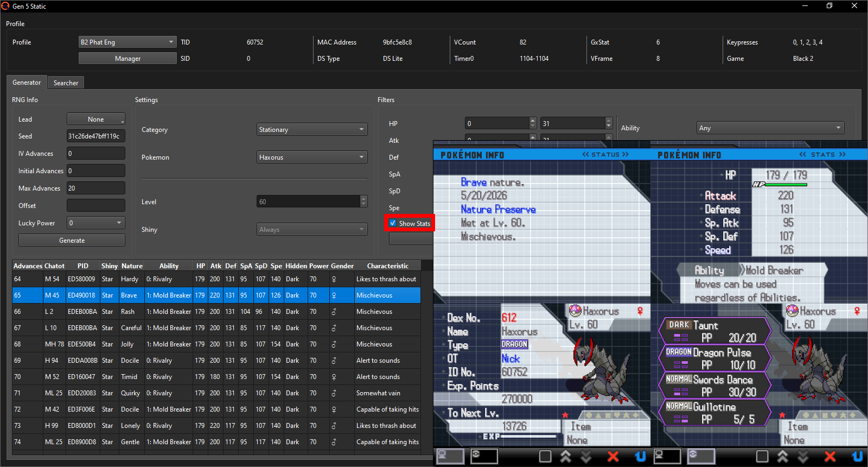The height and width of the screenshot is (467, 868).
Task: Tick the empty square box under the STATUS panel
Action: pos(545,456)
